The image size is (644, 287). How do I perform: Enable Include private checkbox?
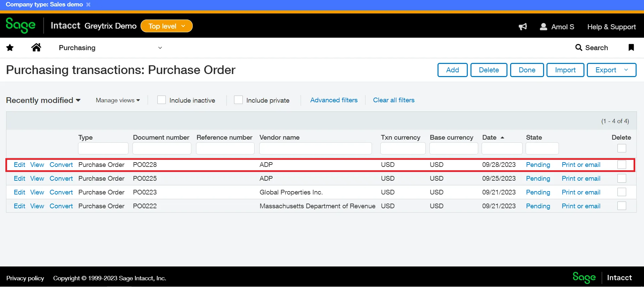pyautogui.click(x=238, y=100)
